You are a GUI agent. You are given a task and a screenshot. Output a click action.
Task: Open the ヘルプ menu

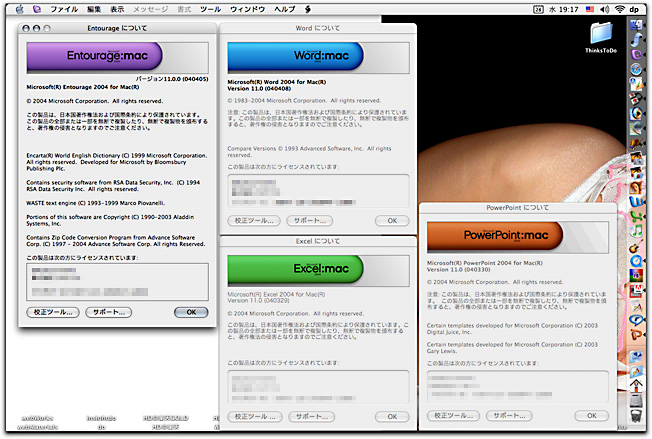285,8
